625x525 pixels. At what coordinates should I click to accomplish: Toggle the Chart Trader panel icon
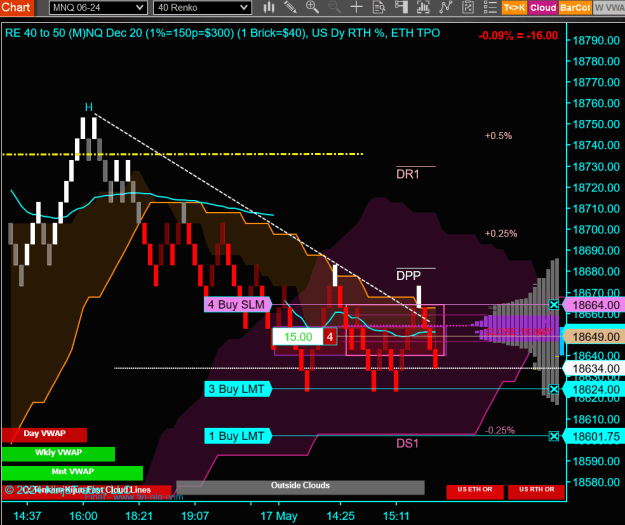401,7
